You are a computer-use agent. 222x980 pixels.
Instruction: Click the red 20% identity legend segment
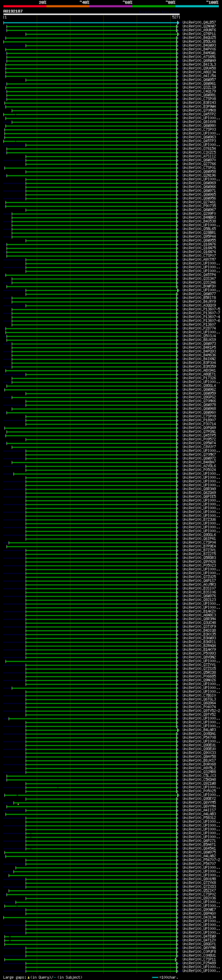click(x=25, y=6)
